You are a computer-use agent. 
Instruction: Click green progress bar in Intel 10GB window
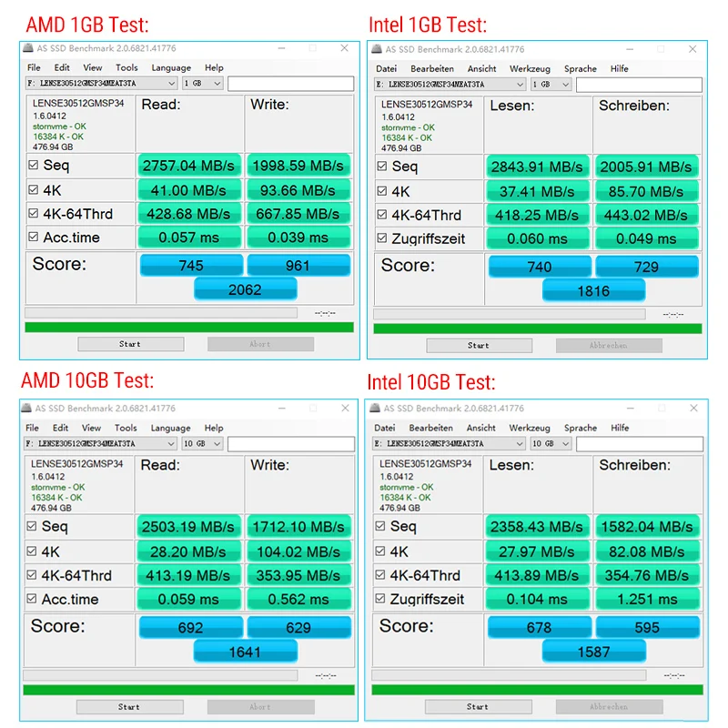[537, 690]
